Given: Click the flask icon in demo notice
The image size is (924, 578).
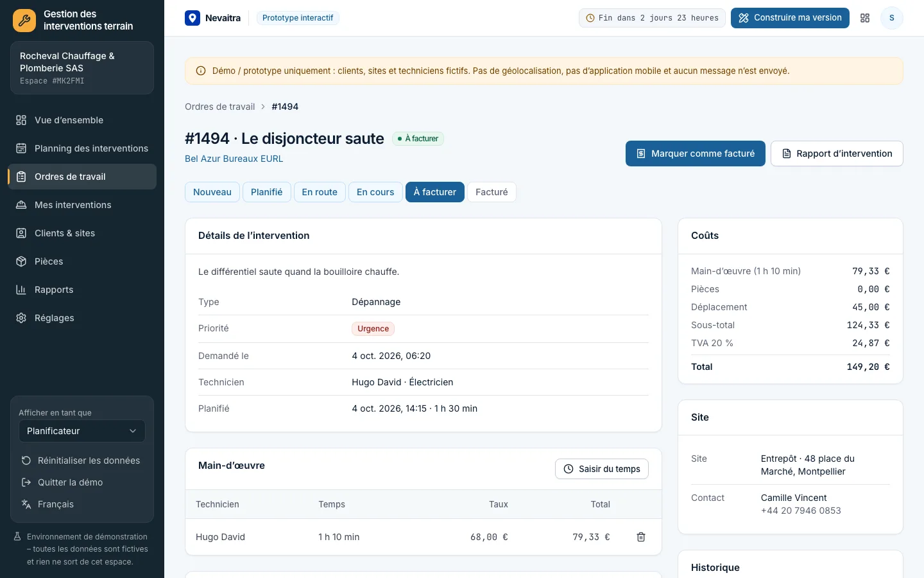Looking at the screenshot, I should point(18,537).
